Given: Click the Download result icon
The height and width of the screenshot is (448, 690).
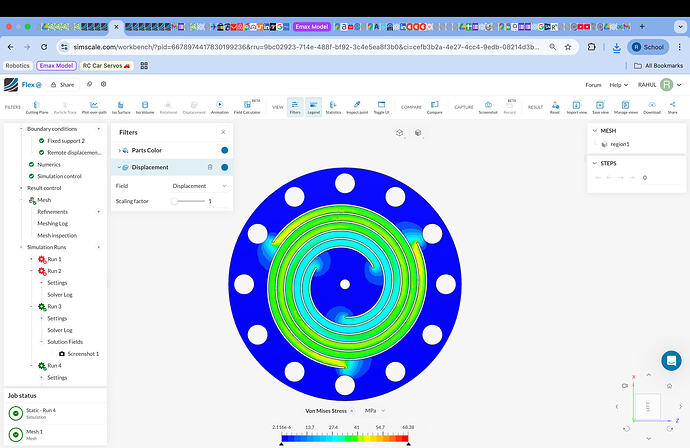Looking at the screenshot, I should pyautogui.click(x=652, y=107).
